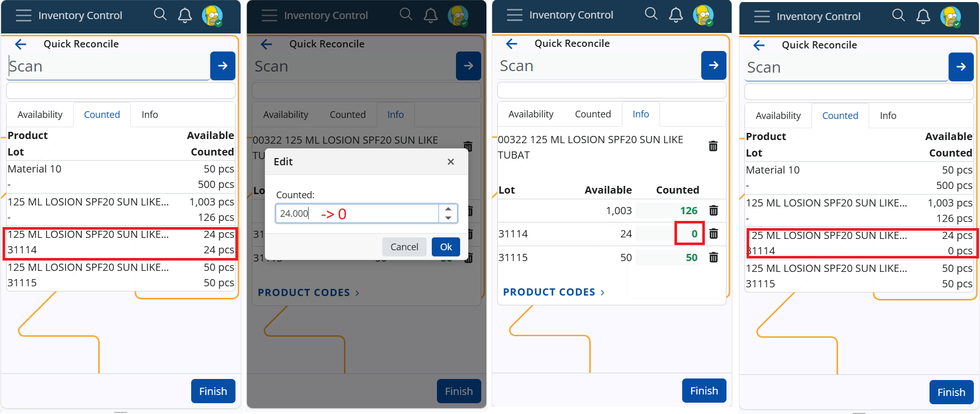Switch to Availability tab in leftmost screen
Screen dimensions: 980x414
pyautogui.click(x=40, y=115)
